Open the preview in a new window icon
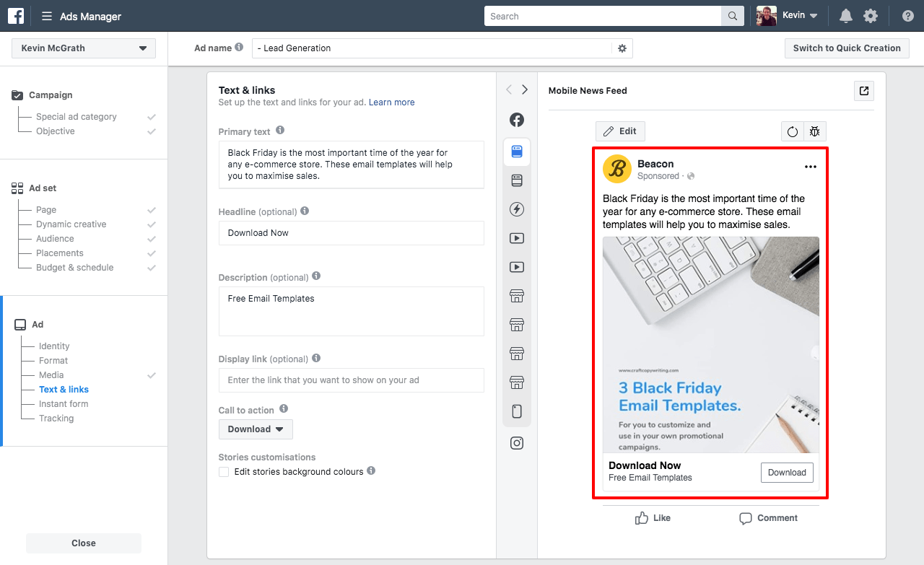924x565 pixels. (x=863, y=91)
